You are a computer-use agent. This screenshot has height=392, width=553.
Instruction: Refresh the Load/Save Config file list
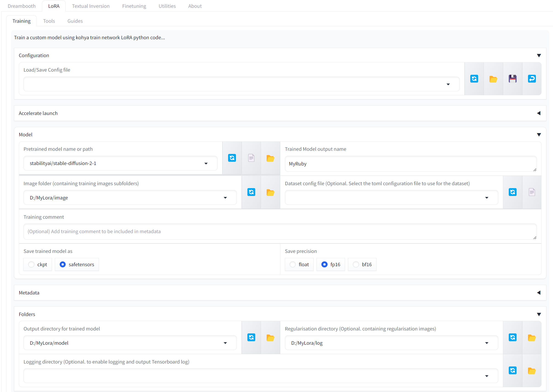click(x=474, y=79)
